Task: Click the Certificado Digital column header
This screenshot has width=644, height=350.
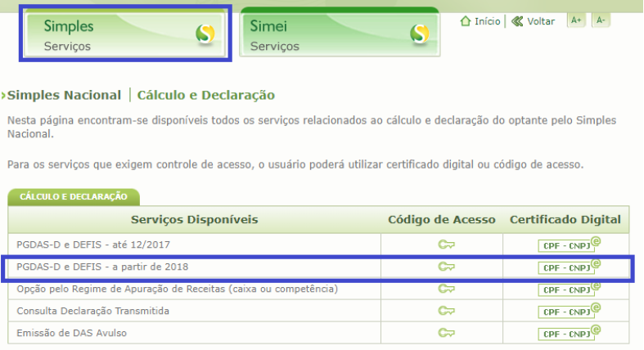Action: coord(565,220)
